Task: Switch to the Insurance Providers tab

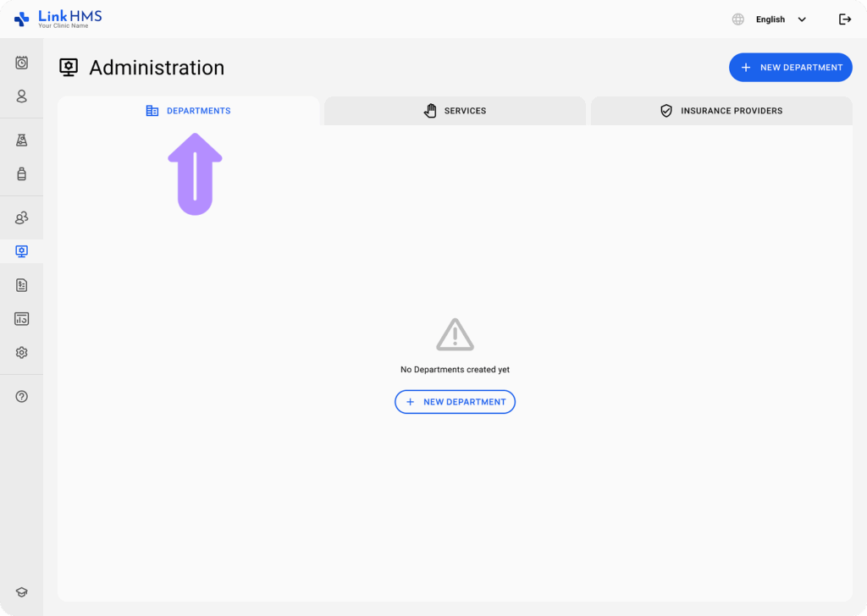Action: (x=721, y=111)
